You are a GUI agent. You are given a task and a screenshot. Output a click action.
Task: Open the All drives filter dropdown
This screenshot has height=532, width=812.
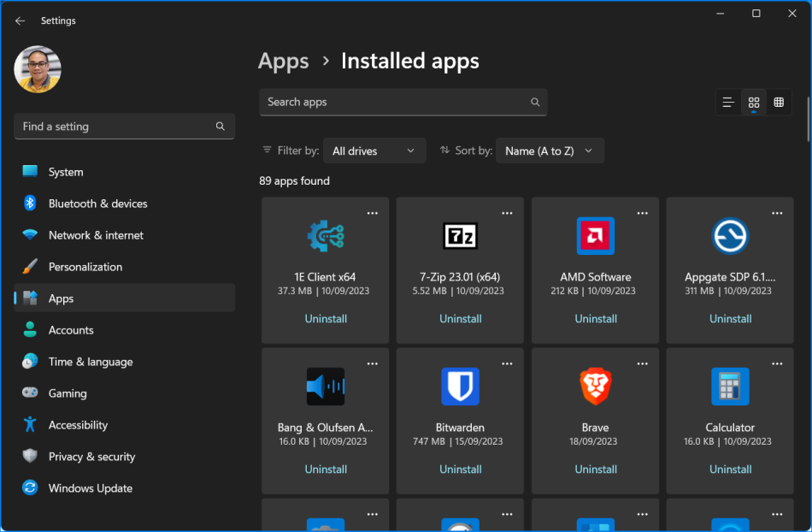tap(374, 151)
